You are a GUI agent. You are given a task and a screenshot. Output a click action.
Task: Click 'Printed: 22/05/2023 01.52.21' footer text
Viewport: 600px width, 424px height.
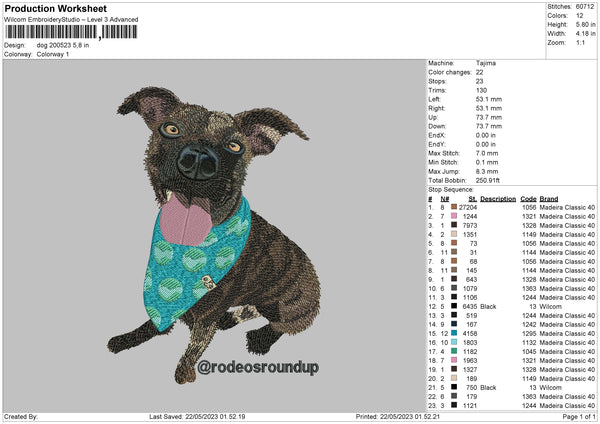398,417
